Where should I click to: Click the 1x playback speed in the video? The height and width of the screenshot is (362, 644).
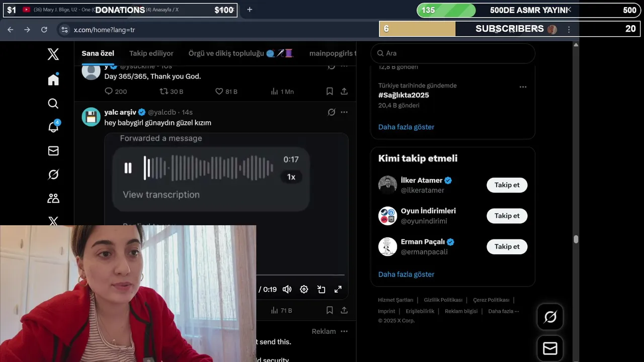point(291,177)
